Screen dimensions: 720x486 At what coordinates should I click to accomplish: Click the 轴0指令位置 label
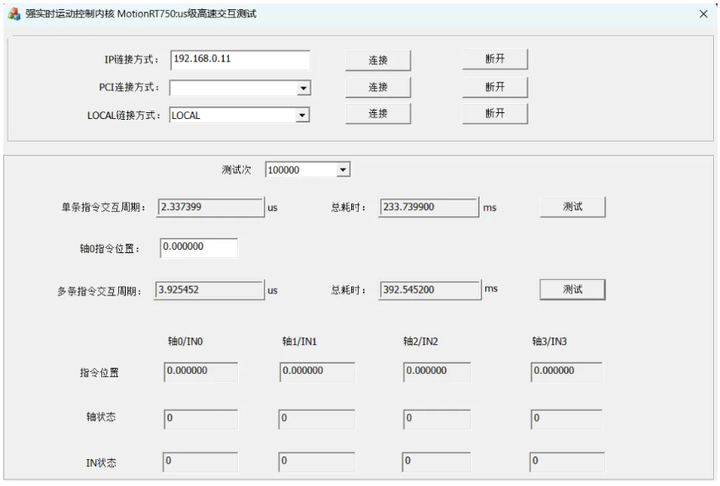[x=109, y=249]
